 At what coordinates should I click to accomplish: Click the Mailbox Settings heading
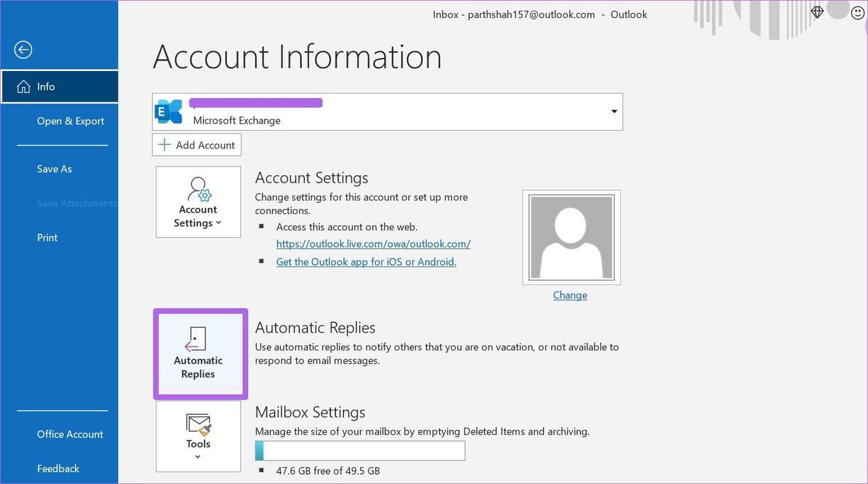(310, 412)
